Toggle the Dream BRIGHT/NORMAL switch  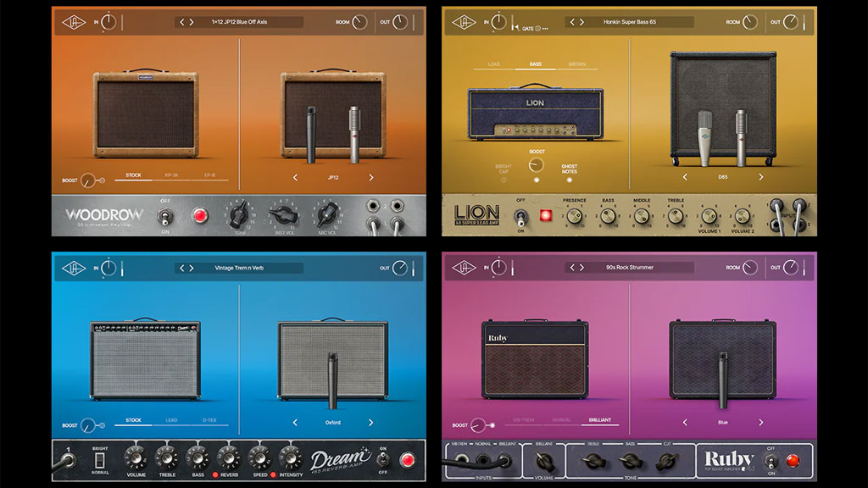click(x=100, y=460)
